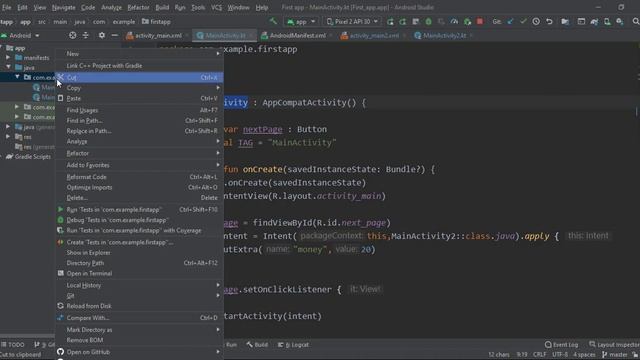Click the GitHub icon next to Open on GitHub

(60, 352)
